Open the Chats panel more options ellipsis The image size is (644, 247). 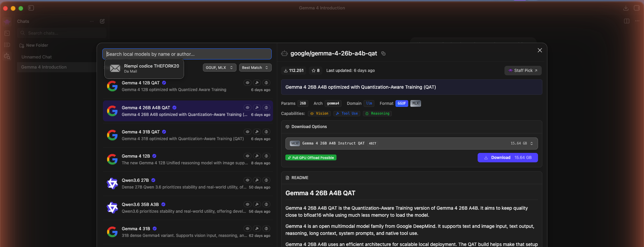[92, 21]
